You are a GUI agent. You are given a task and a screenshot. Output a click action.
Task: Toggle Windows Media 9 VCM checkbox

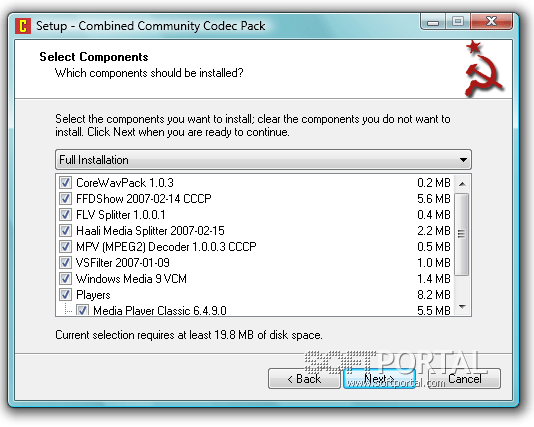pos(65,279)
